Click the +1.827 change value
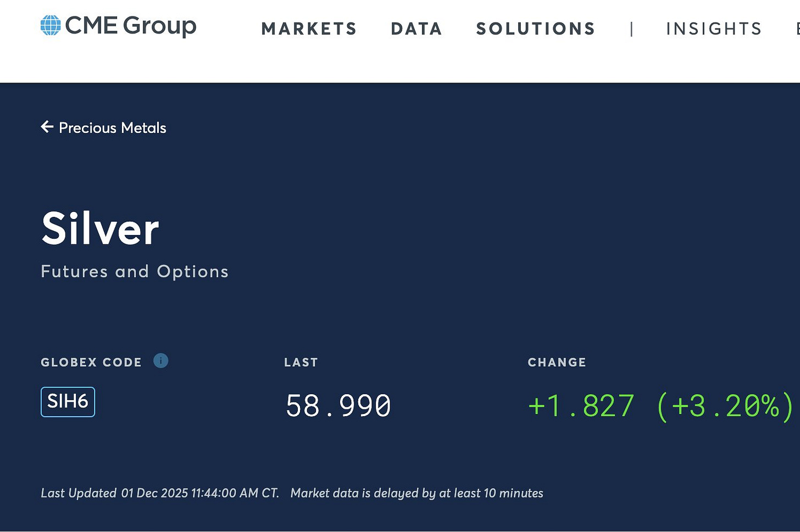Image resolution: width=800 pixels, height=532 pixels. (581, 406)
